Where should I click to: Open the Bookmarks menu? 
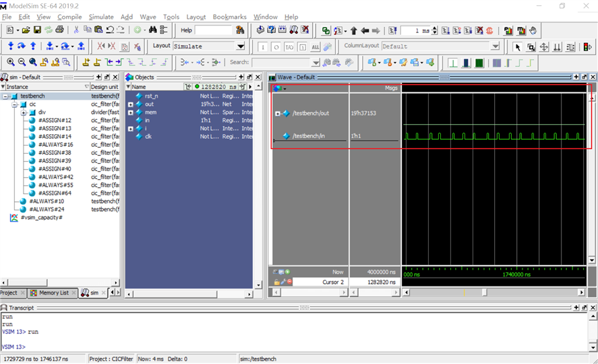pos(230,17)
